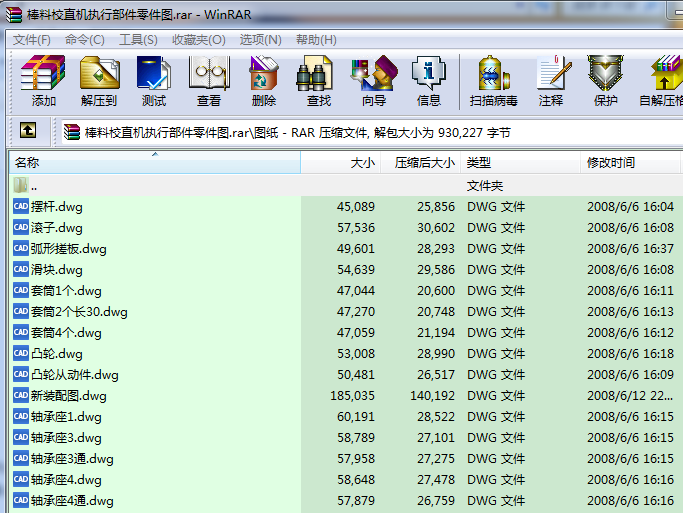Select the parent folder '..' icon
Viewport: 683px width, 513px height.
coord(20,185)
